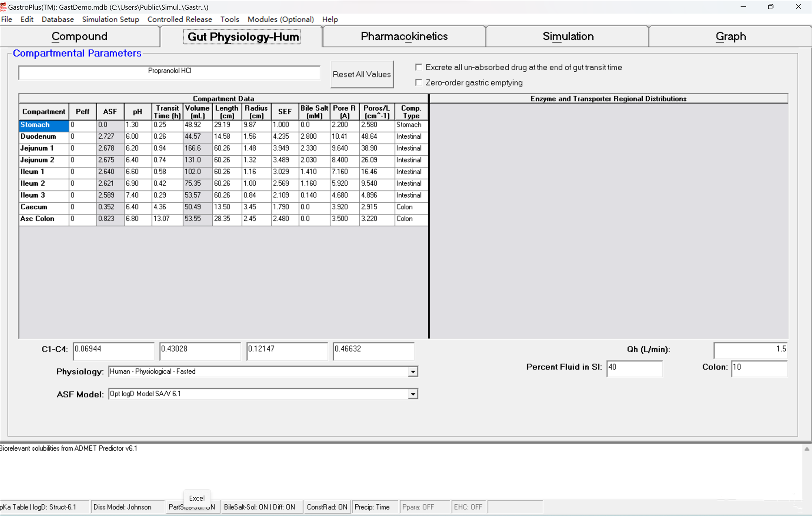Select the Ileum 2 compartment row

coord(44,184)
